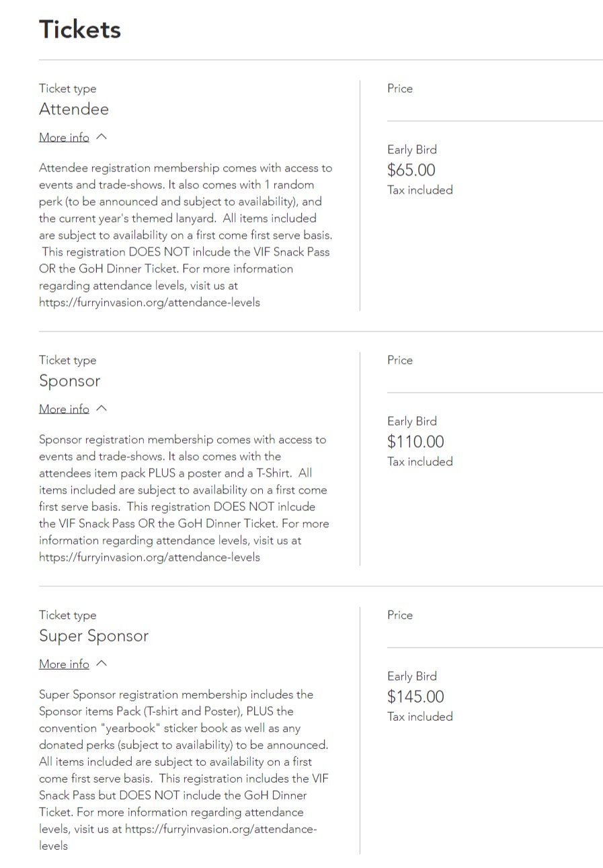Click Super Sponsor's More info link

pyautogui.click(x=64, y=664)
